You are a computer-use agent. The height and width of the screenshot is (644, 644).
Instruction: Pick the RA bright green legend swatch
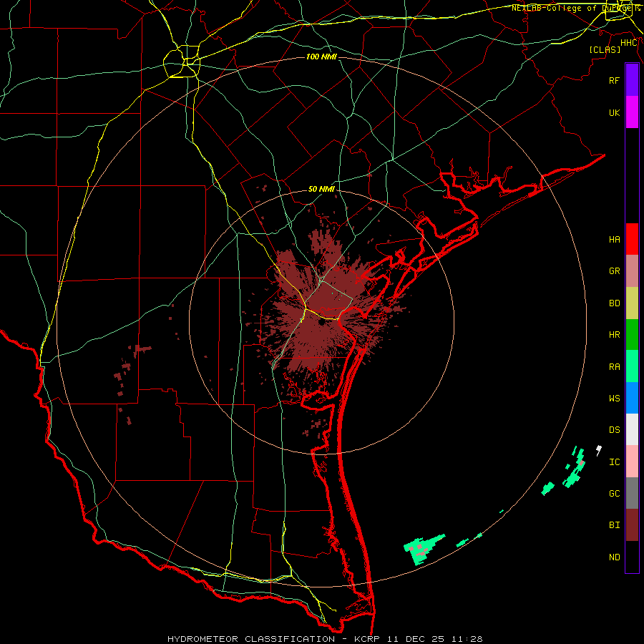click(632, 366)
